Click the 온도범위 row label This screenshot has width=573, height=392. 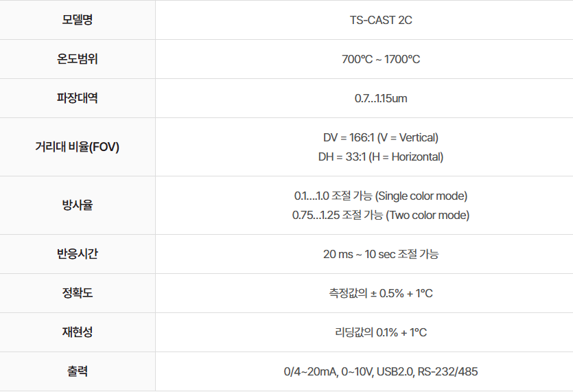pos(78,59)
